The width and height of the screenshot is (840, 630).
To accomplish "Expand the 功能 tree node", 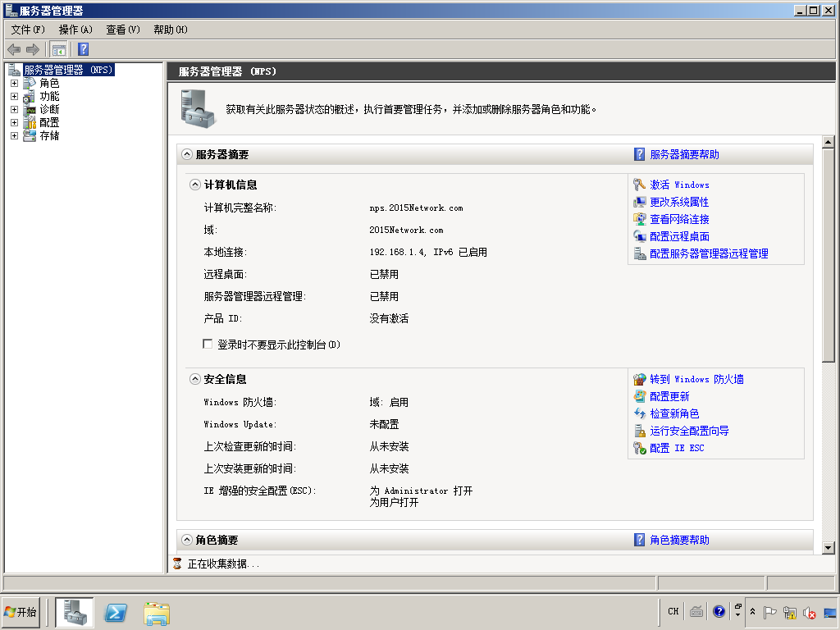I will (x=15, y=97).
